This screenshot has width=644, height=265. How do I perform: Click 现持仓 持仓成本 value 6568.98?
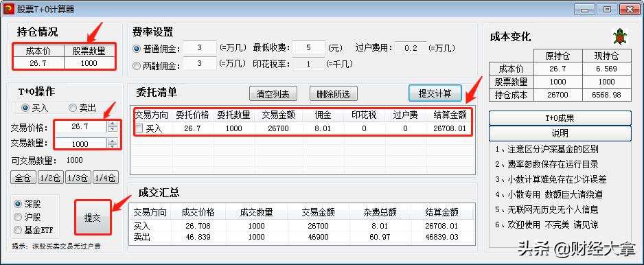point(606,95)
